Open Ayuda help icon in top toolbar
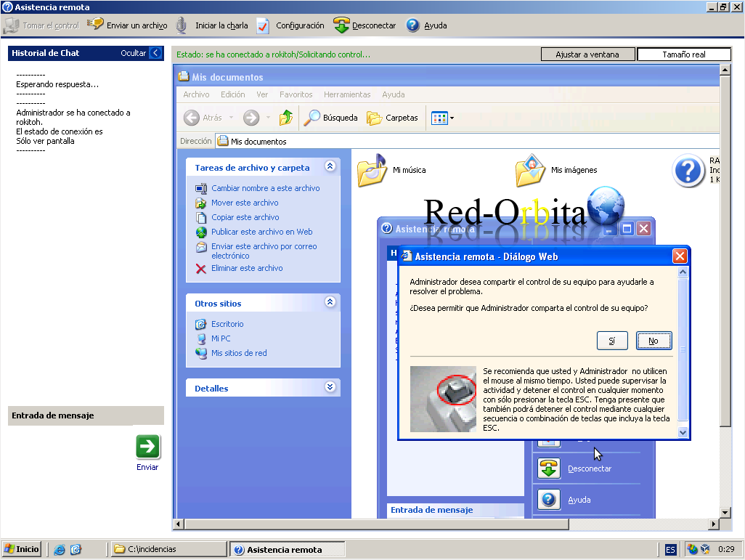Image resolution: width=745 pixels, height=560 pixels. click(x=413, y=25)
